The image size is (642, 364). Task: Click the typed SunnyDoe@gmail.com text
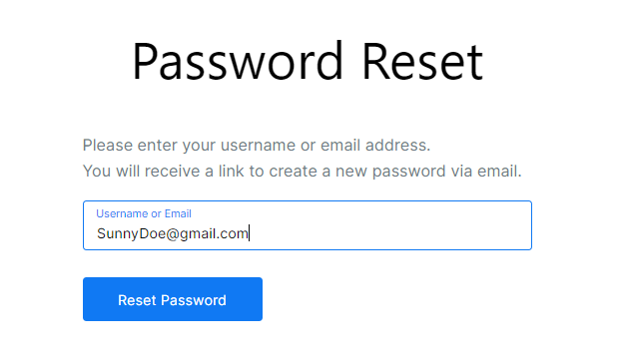(173, 233)
